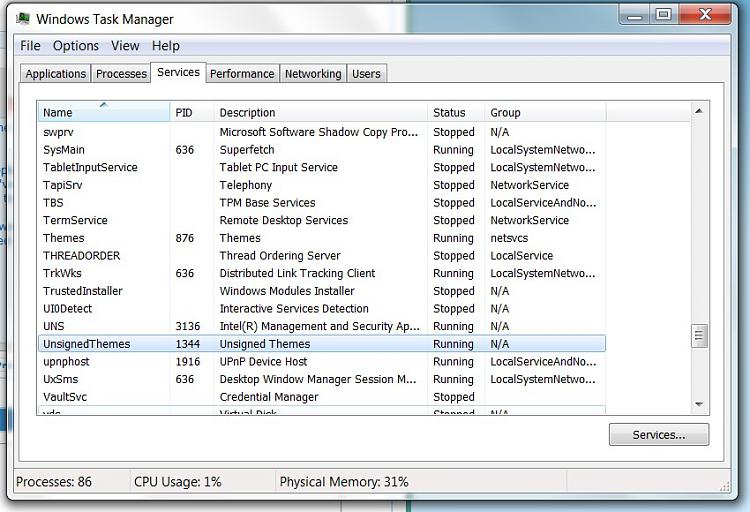Switch to the Applications tab
Viewport: 750px width, 512px height.
point(55,74)
